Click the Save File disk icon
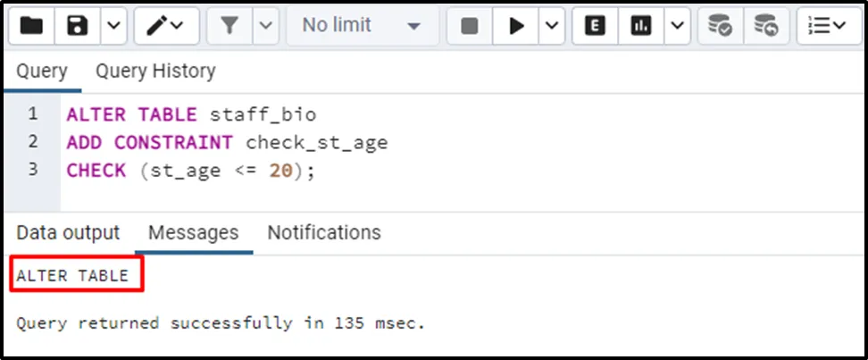Viewport: 868px width, 360px height. pyautogui.click(x=78, y=26)
